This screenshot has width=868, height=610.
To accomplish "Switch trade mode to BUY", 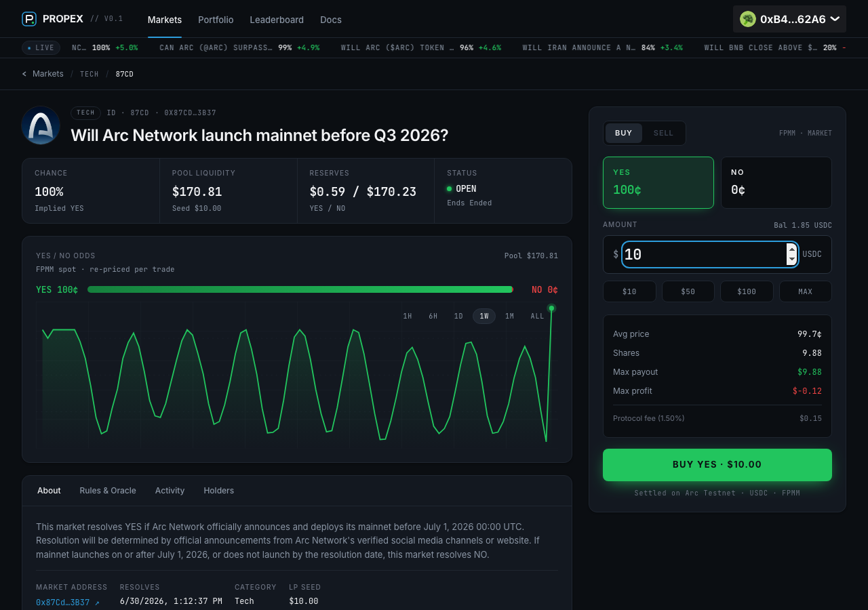I will 623,133.
